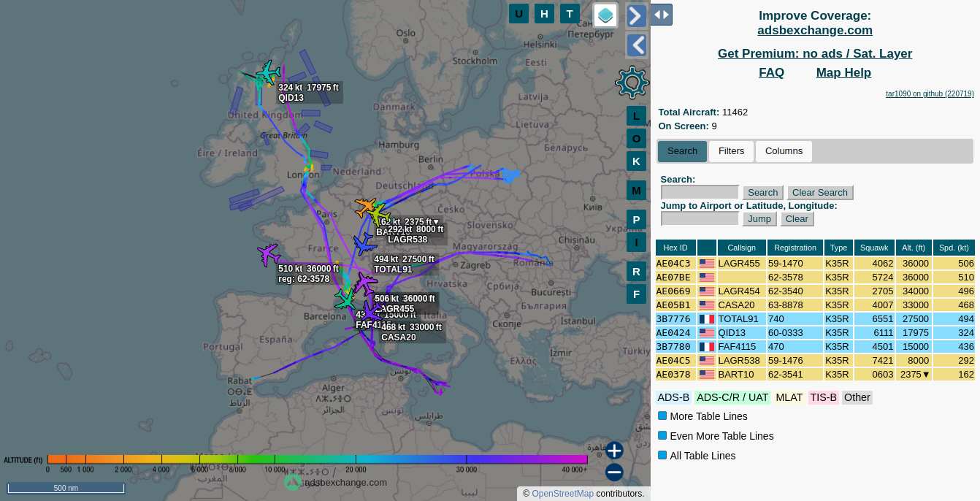Focus the Search text field

(700, 193)
